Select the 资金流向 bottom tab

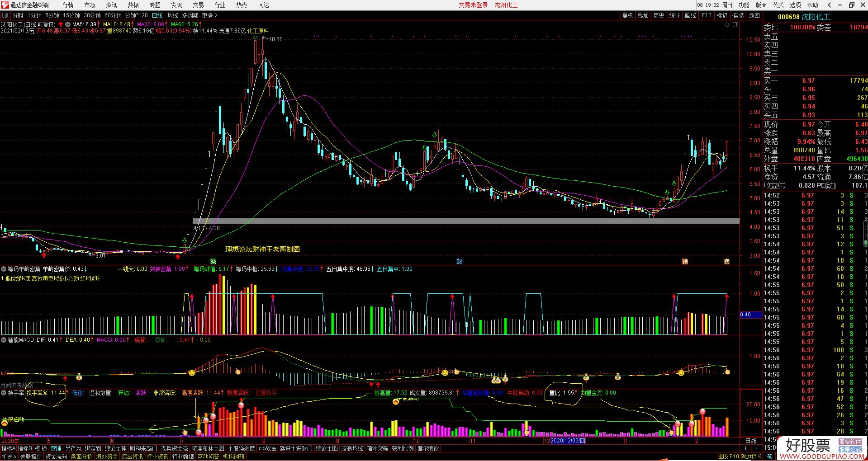coord(56,456)
